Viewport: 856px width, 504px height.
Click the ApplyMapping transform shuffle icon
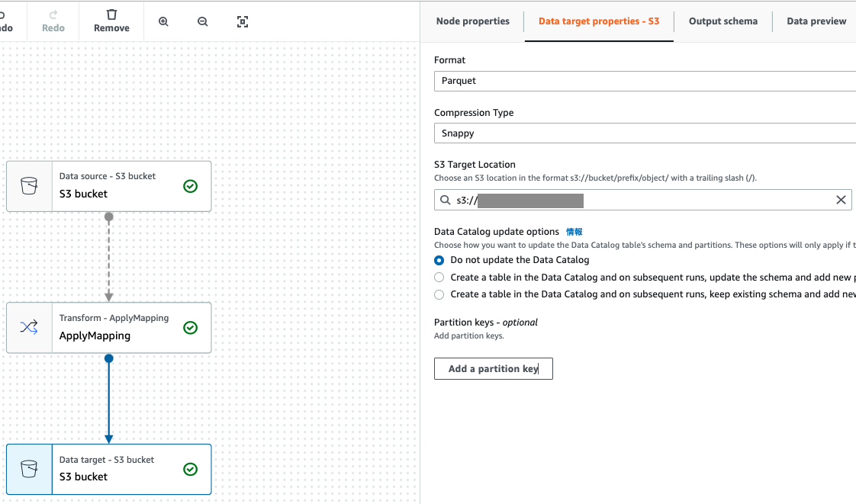[x=29, y=328]
